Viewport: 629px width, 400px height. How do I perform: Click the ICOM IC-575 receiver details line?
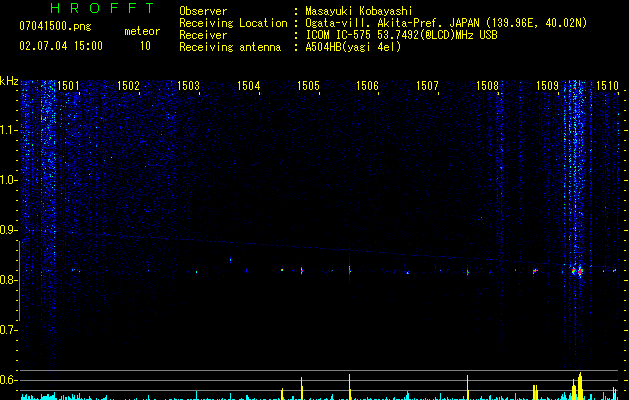pyautogui.click(x=401, y=35)
